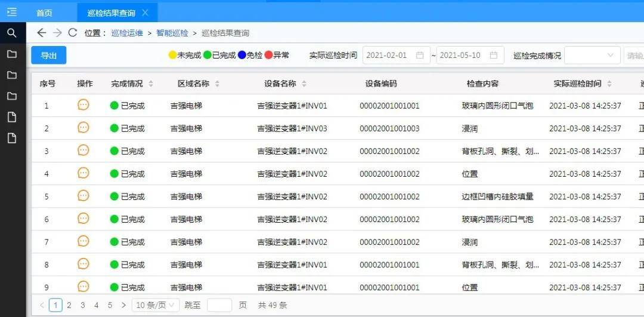Open the comment icon for row 5

point(83,196)
